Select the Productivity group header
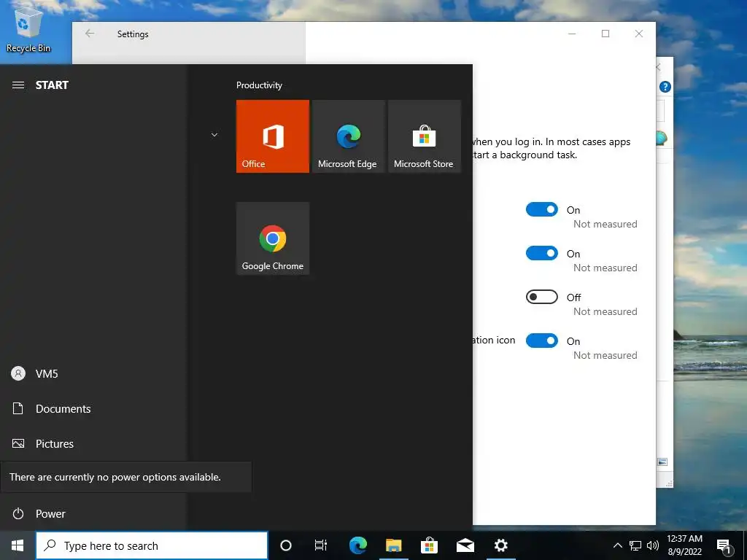The width and height of the screenshot is (747, 560). pyautogui.click(x=259, y=85)
